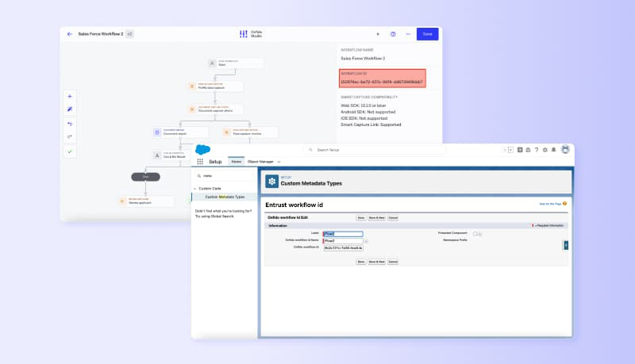Expand the Object Manager tab dropdown chevron
The image size is (635, 364).
pyautogui.click(x=279, y=162)
